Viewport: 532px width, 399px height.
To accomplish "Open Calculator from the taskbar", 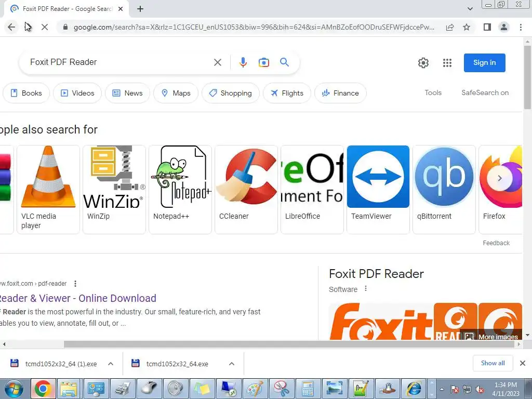I will pyautogui.click(x=308, y=389).
